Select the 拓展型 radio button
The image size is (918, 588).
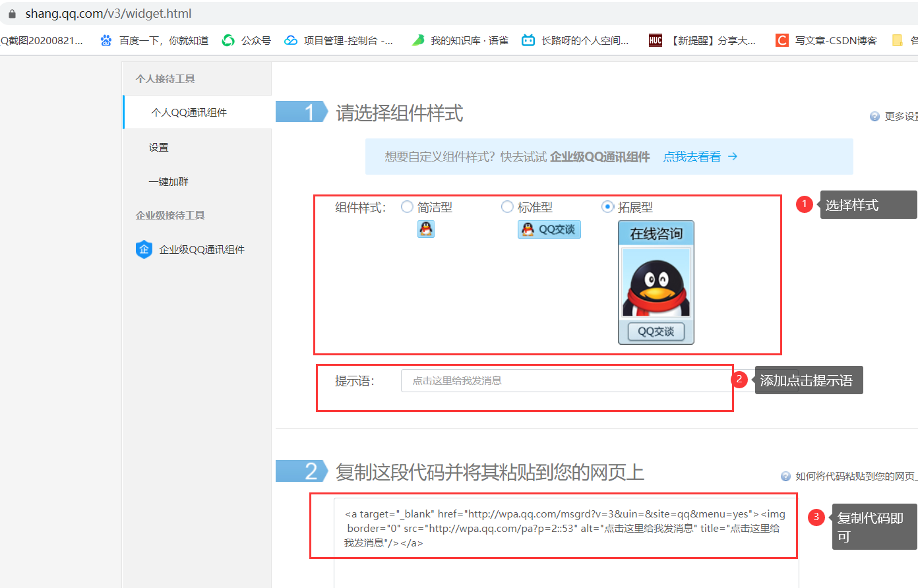608,207
